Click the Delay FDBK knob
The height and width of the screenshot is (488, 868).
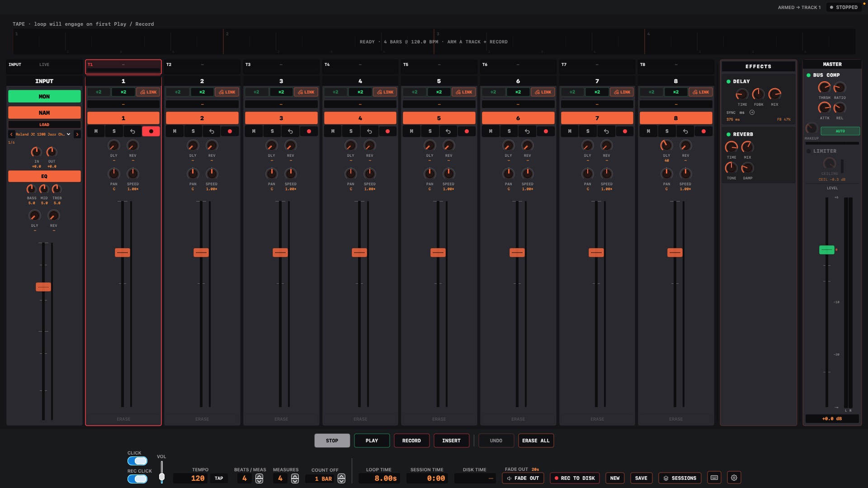(x=758, y=94)
